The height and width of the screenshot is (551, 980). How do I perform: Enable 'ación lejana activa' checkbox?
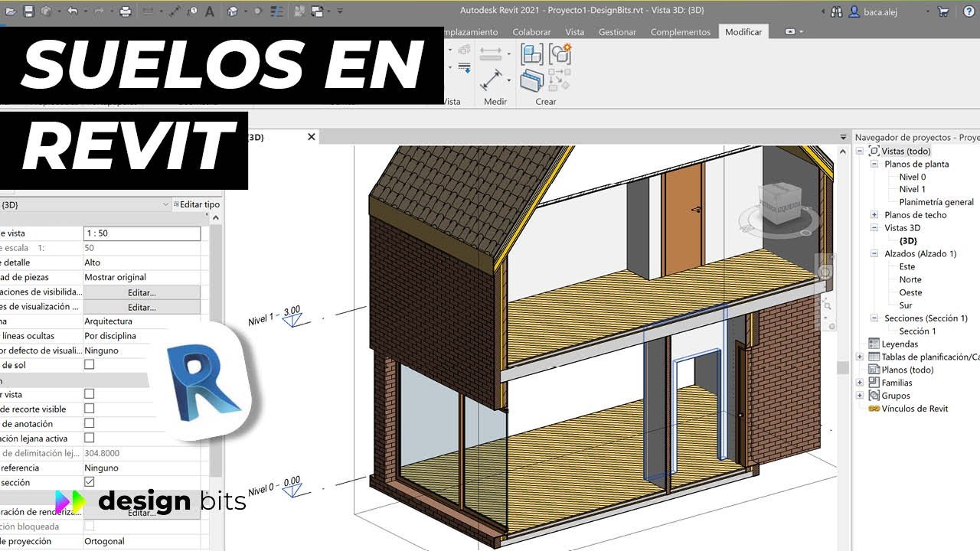[89, 439]
